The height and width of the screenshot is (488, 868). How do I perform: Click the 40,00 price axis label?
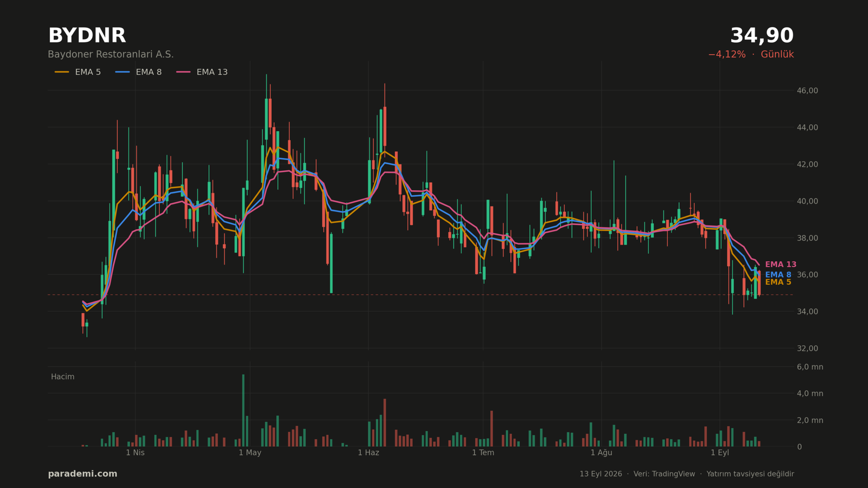[807, 201]
